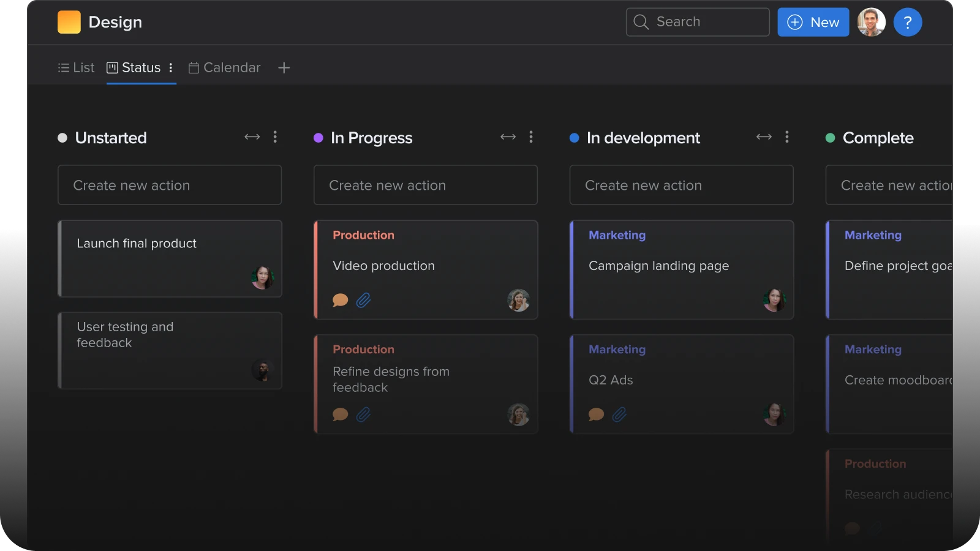Image resolution: width=980 pixels, height=551 pixels.
Task: Click the resize arrows icon on In Progress column
Action: 508,137
